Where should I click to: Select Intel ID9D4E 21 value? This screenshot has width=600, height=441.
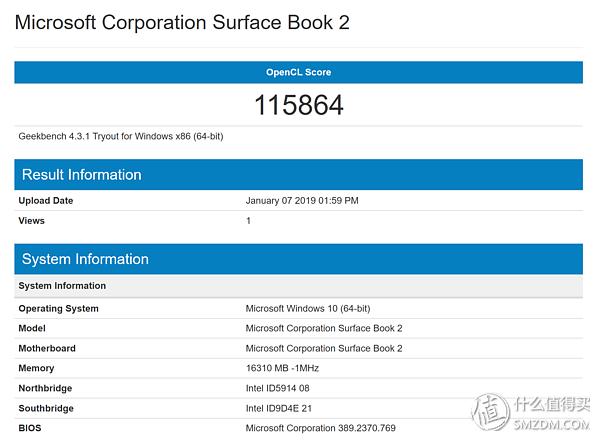coord(279,408)
